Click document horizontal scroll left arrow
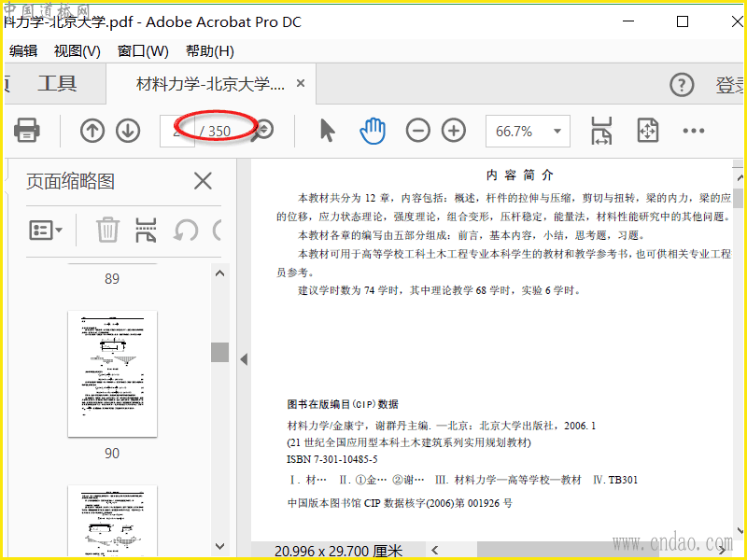The image size is (747, 560). point(434,551)
